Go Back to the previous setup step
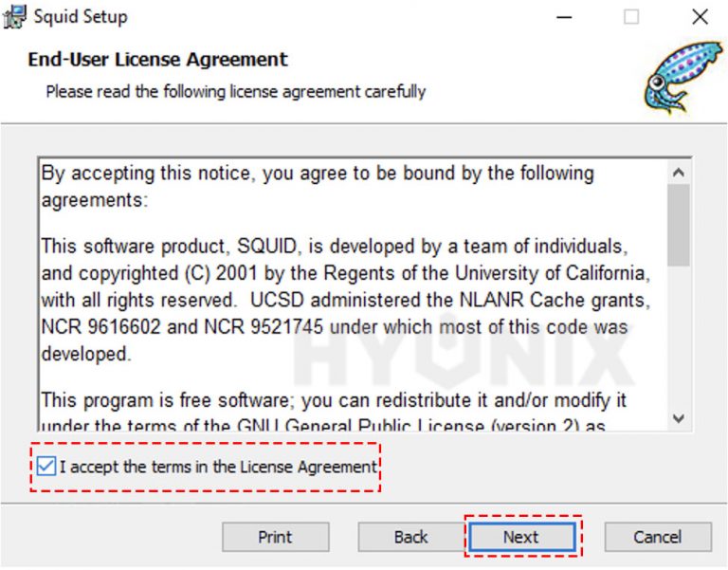The height and width of the screenshot is (570, 728). (x=410, y=537)
